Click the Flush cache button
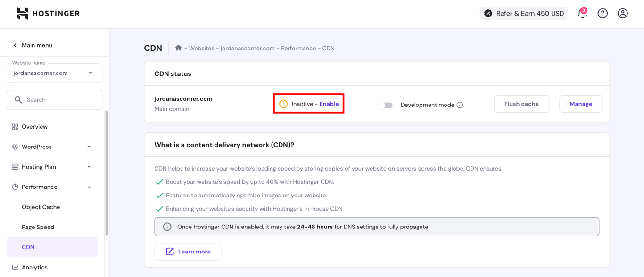644x277 pixels. 521,104
